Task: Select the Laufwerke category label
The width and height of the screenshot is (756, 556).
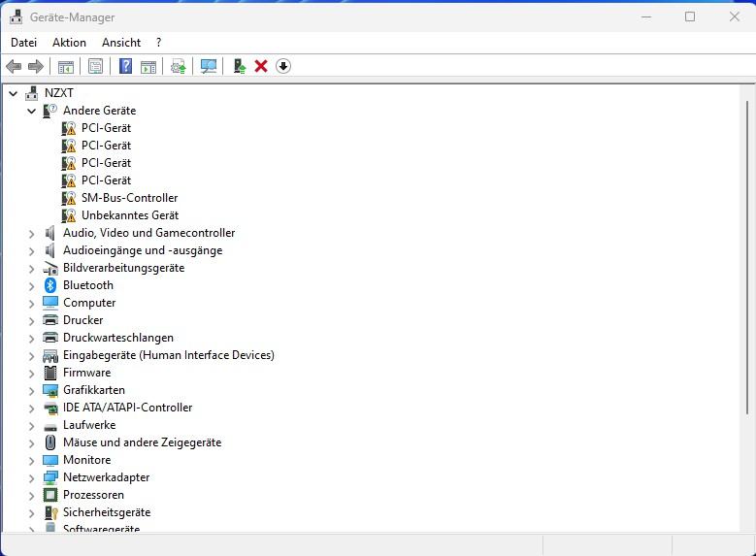Action: coord(89,425)
